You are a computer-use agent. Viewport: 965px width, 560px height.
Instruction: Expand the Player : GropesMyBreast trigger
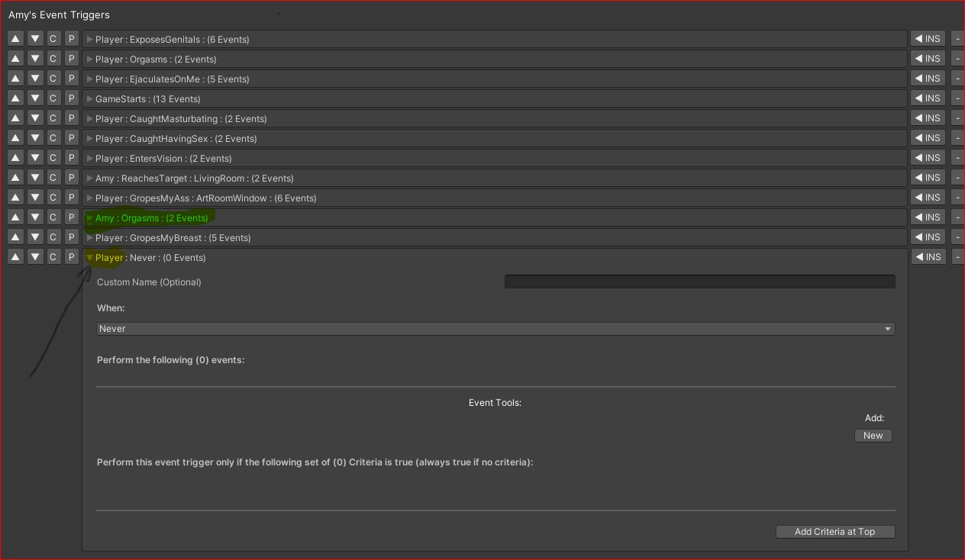(89, 237)
